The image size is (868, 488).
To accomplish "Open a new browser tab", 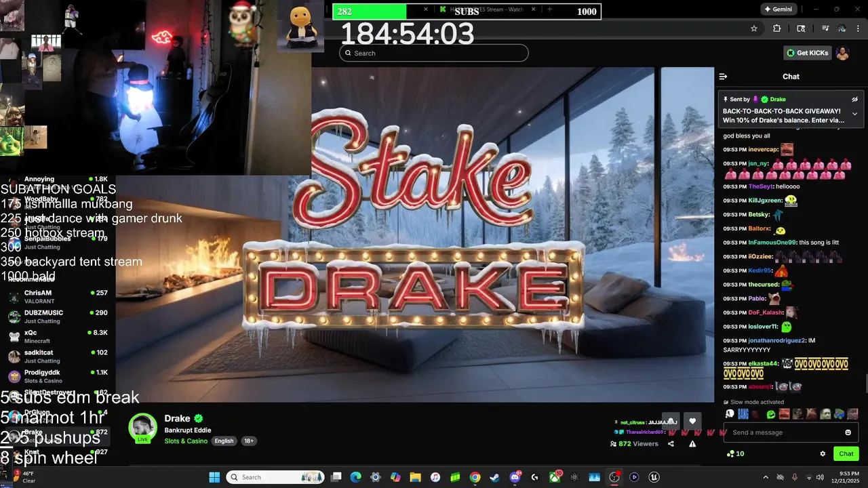I will 550,9.
